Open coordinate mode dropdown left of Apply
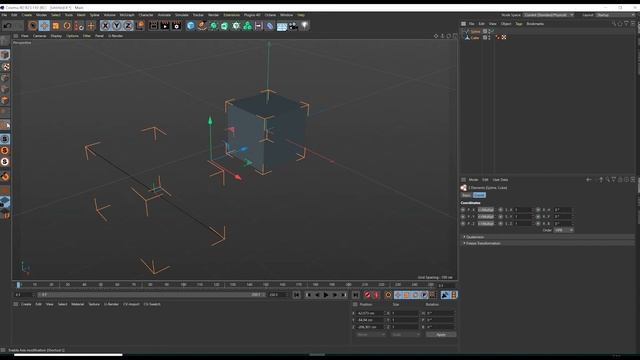The image size is (640, 360). [370, 335]
